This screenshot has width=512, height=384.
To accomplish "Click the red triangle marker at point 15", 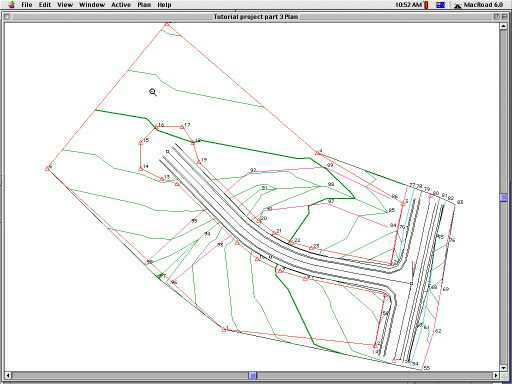I will [141, 142].
